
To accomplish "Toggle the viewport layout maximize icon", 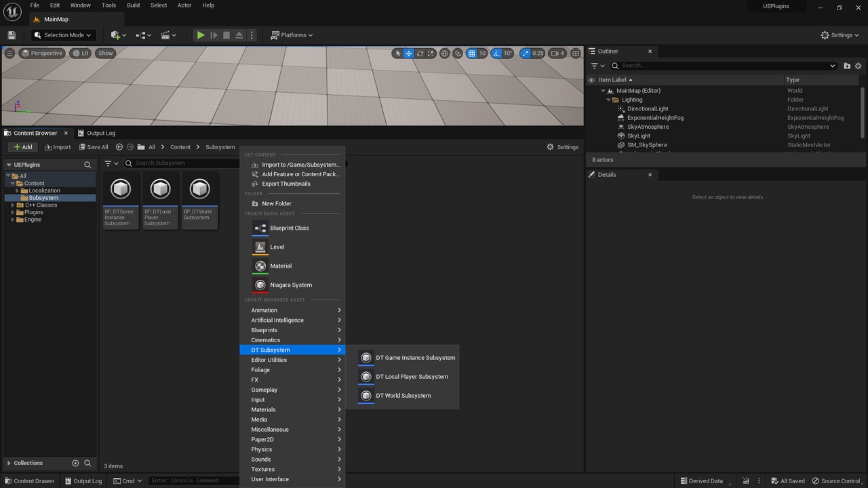I will coord(576,53).
